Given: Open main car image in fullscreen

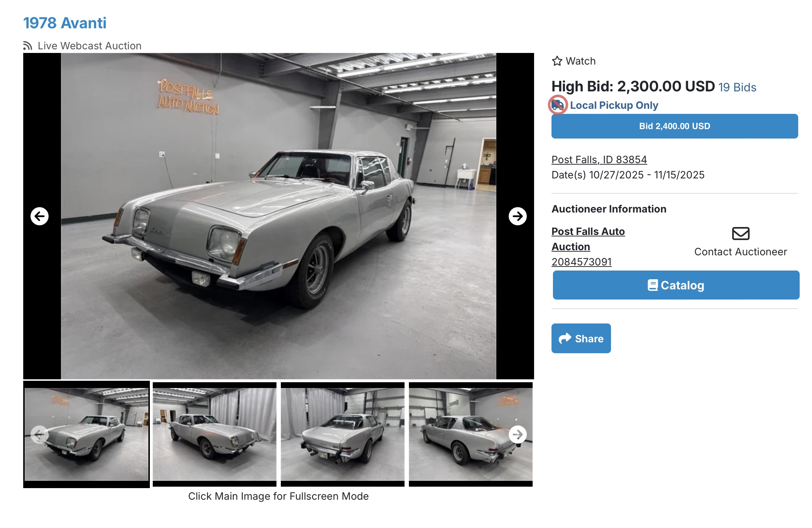Looking at the screenshot, I should (x=278, y=216).
